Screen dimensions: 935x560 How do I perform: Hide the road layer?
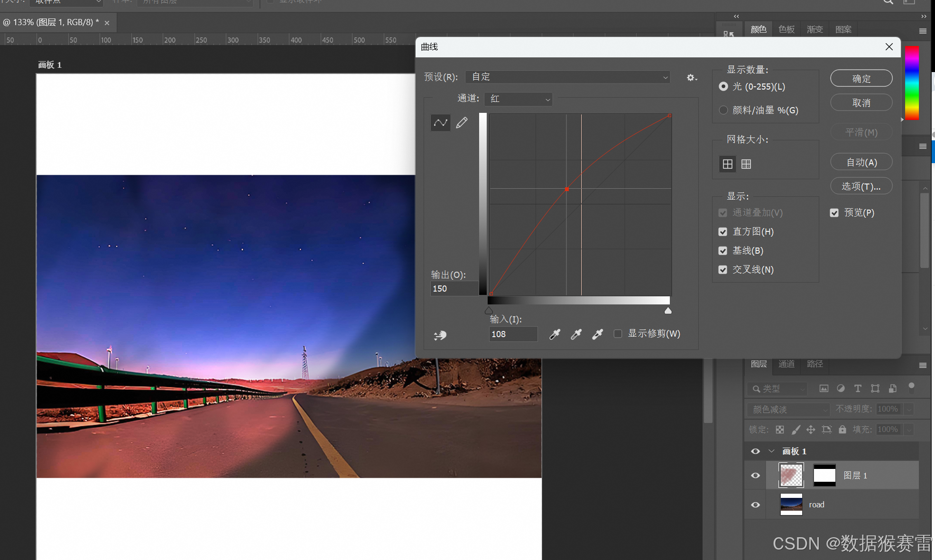755,505
